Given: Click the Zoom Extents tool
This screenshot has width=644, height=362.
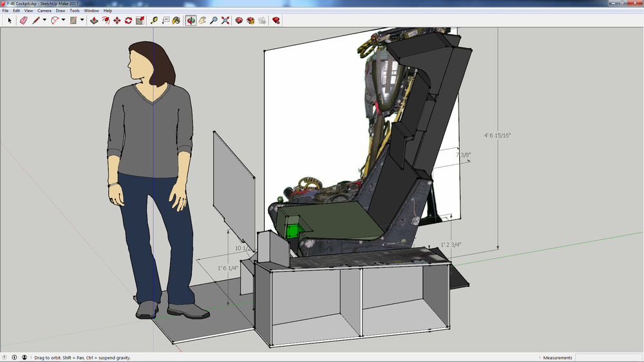Looking at the screenshot, I should (x=225, y=21).
